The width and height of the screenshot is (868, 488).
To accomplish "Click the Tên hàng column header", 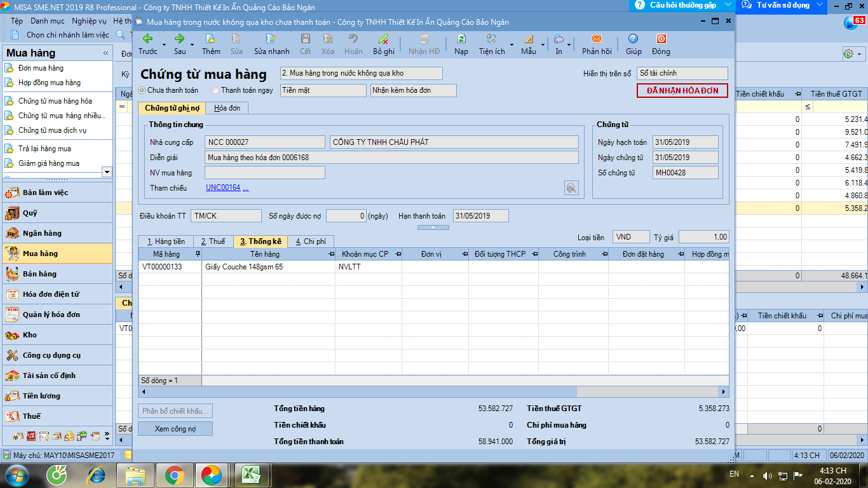I will (x=269, y=254).
